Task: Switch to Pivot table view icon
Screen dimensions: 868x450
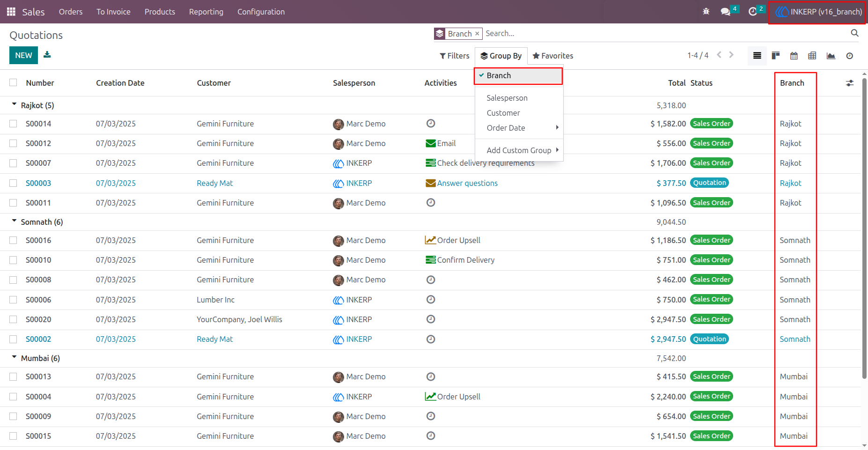Action: 812,56
